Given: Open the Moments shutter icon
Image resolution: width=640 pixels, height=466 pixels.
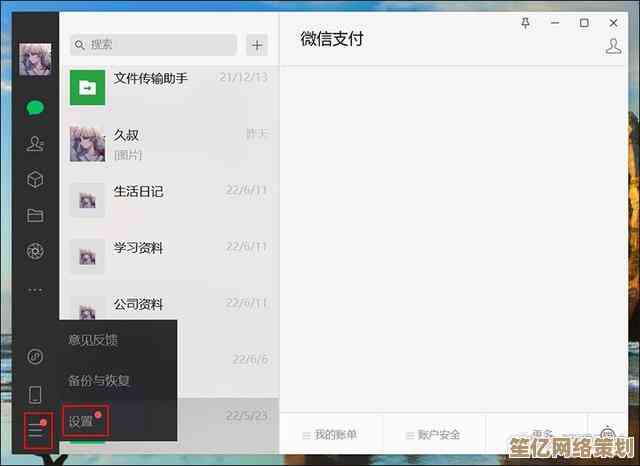Looking at the screenshot, I should coord(36,251).
